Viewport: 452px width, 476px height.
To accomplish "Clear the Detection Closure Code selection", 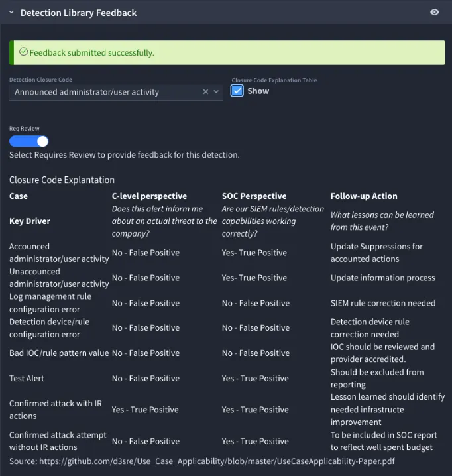I will [205, 91].
